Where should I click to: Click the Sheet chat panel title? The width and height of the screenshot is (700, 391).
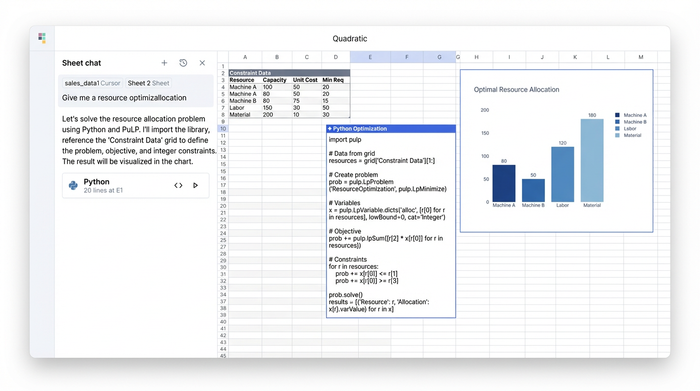[81, 63]
